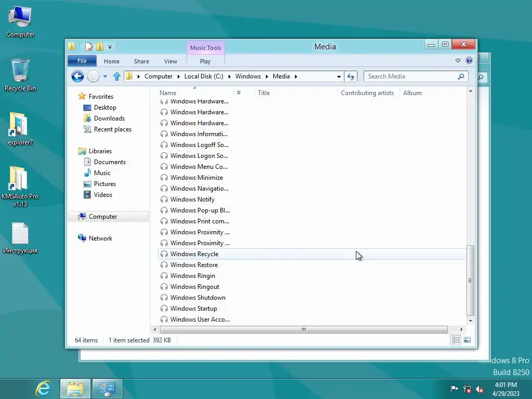
Task: Select the Windows Notify file
Action: (x=192, y=199)
